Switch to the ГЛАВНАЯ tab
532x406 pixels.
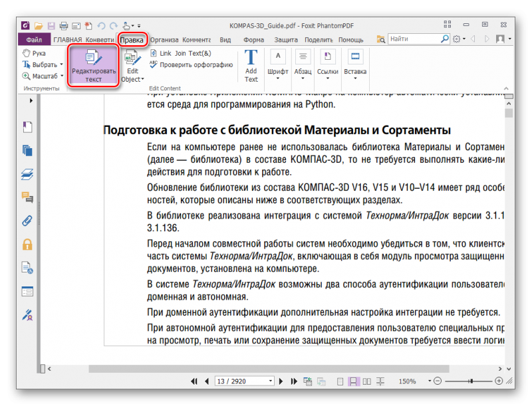[68, 40]
